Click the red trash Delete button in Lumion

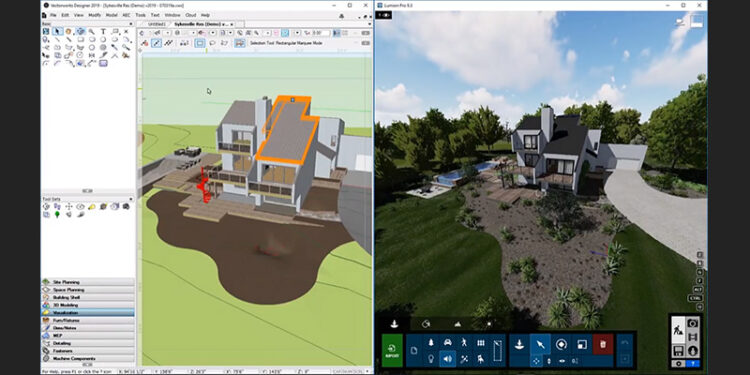click(603, 344)
